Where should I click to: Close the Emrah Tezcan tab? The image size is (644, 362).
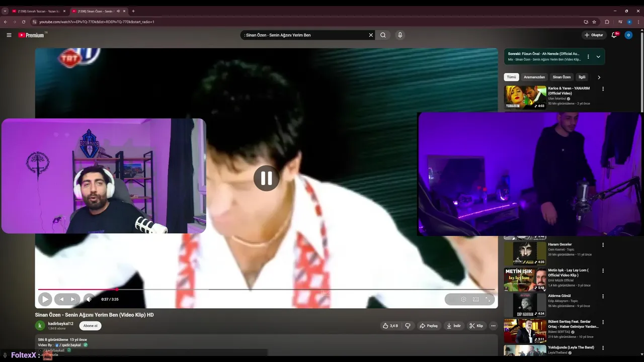(x=64, y=11)
